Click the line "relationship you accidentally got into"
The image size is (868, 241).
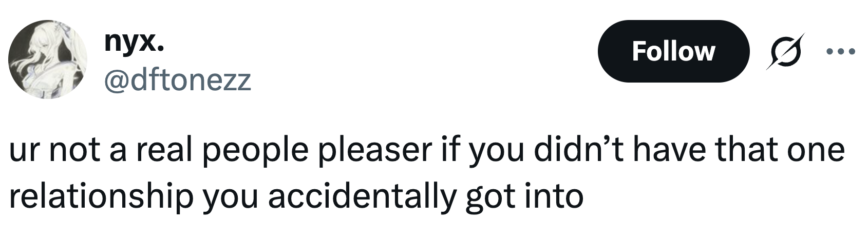pyautogui.click(x=296, y=196)
